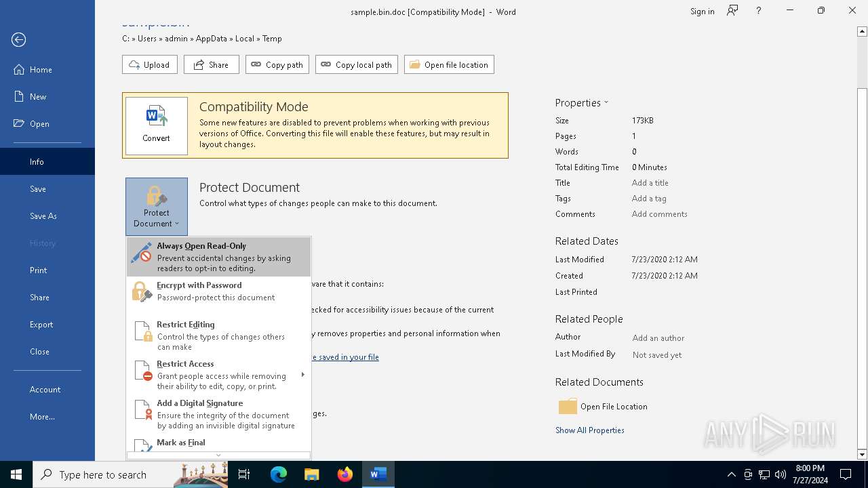Open the Export page

[47, 325]
